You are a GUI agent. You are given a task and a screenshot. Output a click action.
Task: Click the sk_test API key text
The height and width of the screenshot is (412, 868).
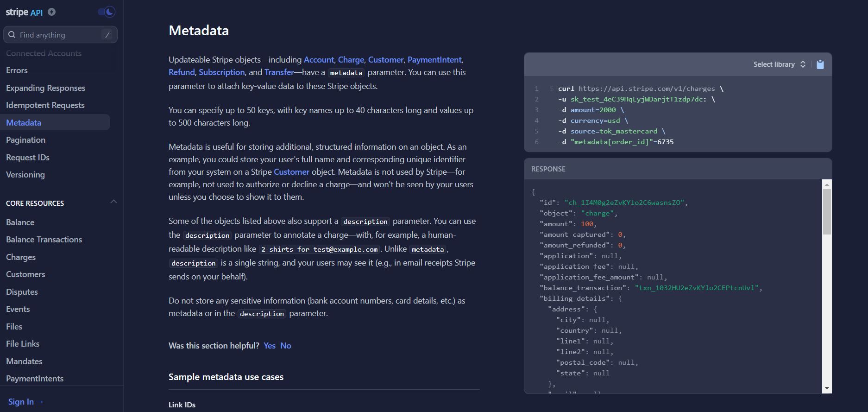pos(637,99)
